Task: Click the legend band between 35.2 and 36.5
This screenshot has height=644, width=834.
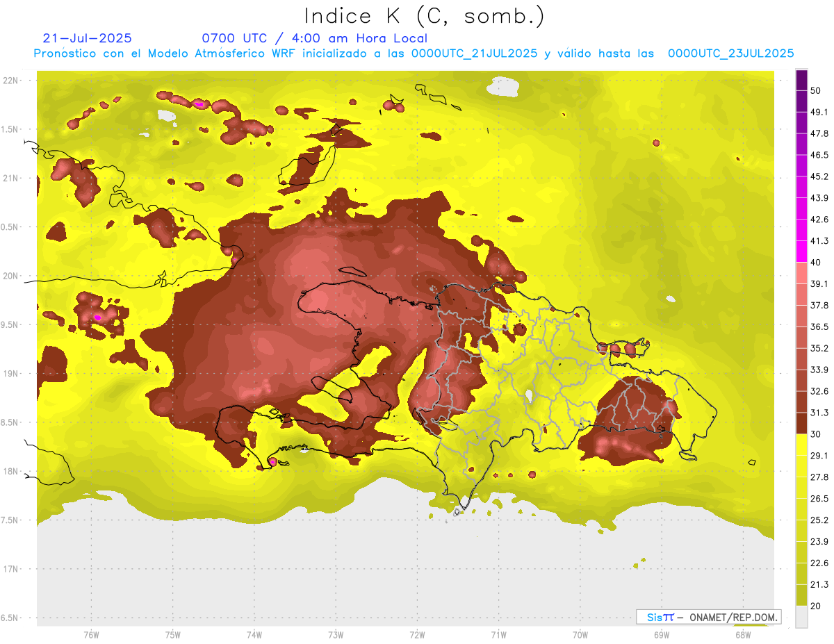Action: click(x=801, y=338)
